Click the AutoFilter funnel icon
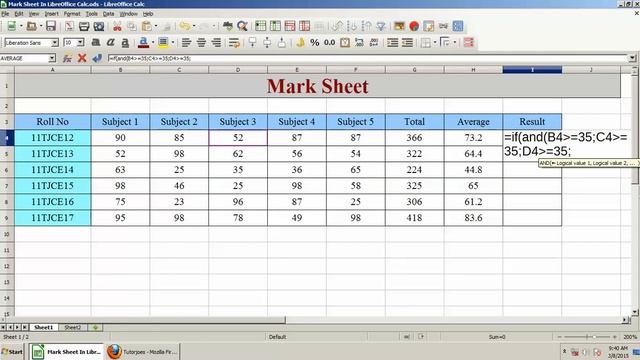Image resolution: width=640 pixels, height=360 pixels. (381, 27)
